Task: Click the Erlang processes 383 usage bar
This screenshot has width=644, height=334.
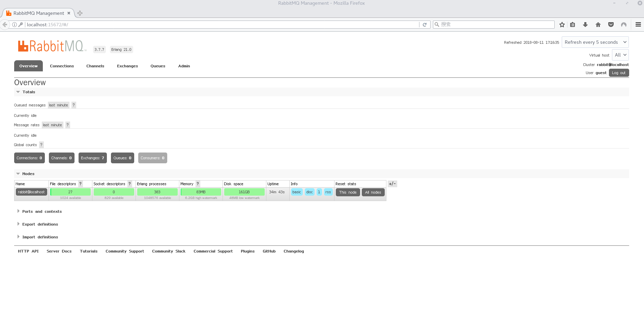Action: pos(157,192)
